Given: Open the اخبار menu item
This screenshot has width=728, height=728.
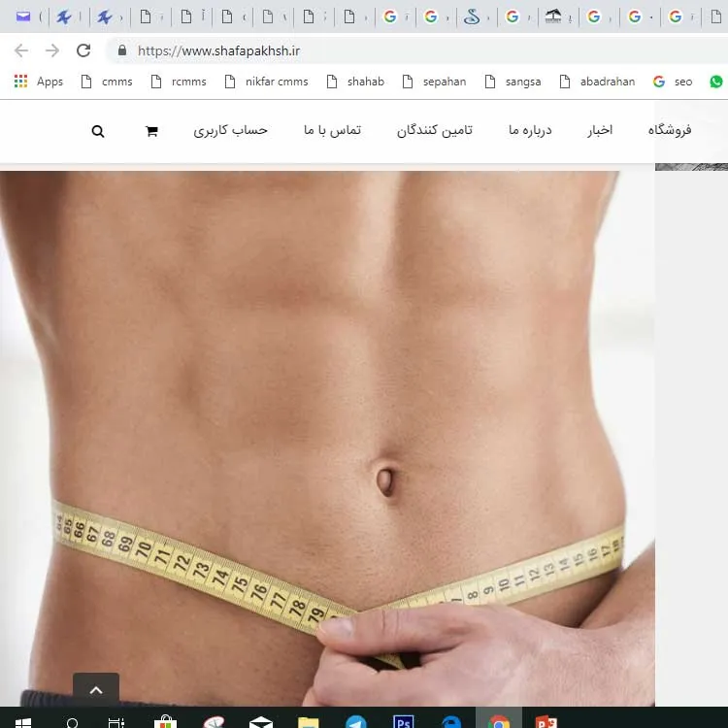Looking at the screenshot, I should tap(600, 130).
